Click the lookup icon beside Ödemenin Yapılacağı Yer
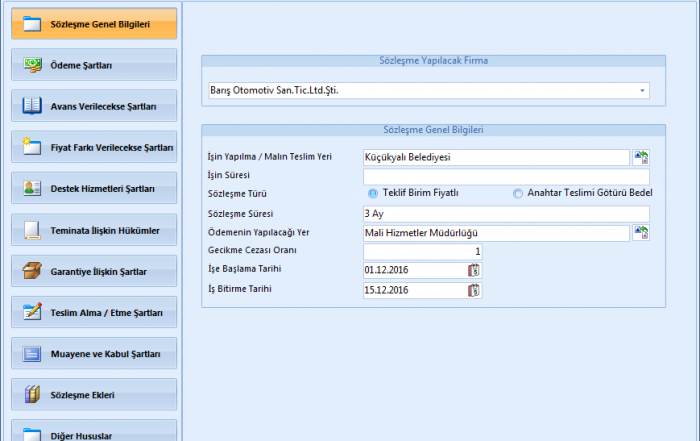Screen dimensions: 700x441 (641, 233)
